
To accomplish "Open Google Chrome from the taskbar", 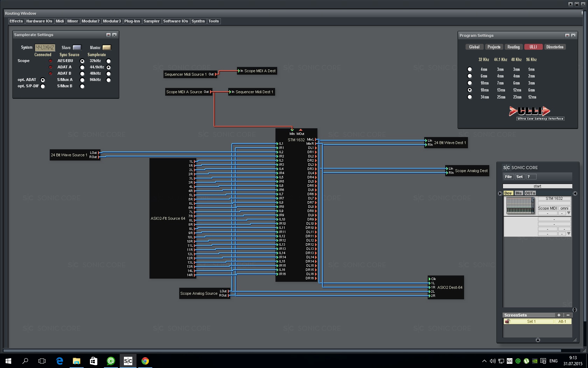I will pyautogui.click(x=145, y=361).
